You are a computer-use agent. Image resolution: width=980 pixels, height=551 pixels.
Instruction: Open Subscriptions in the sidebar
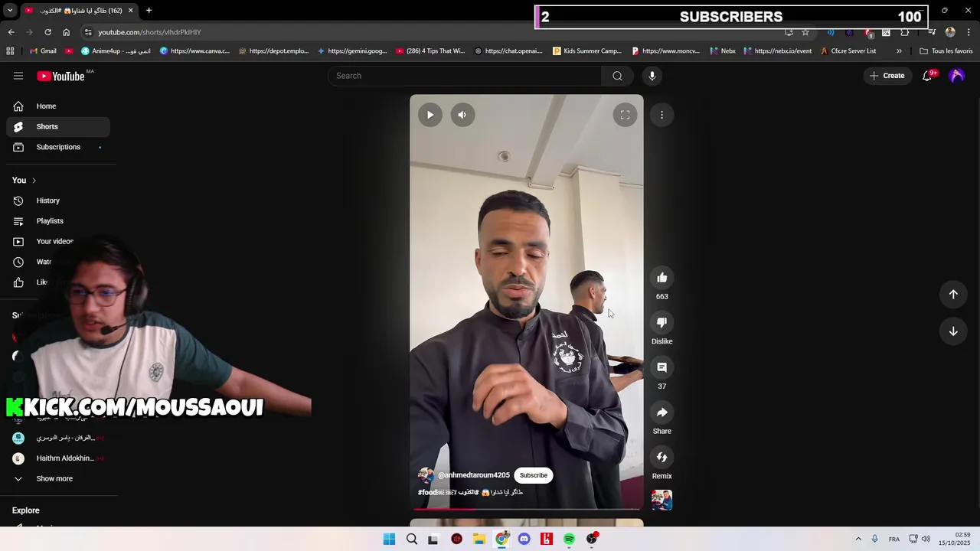tap(58, 147)
